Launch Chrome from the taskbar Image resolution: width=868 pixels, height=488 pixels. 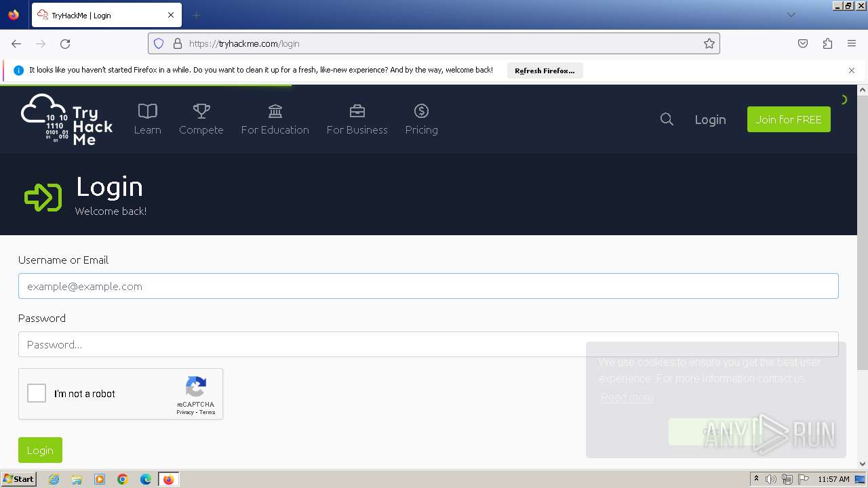(123, 479)
